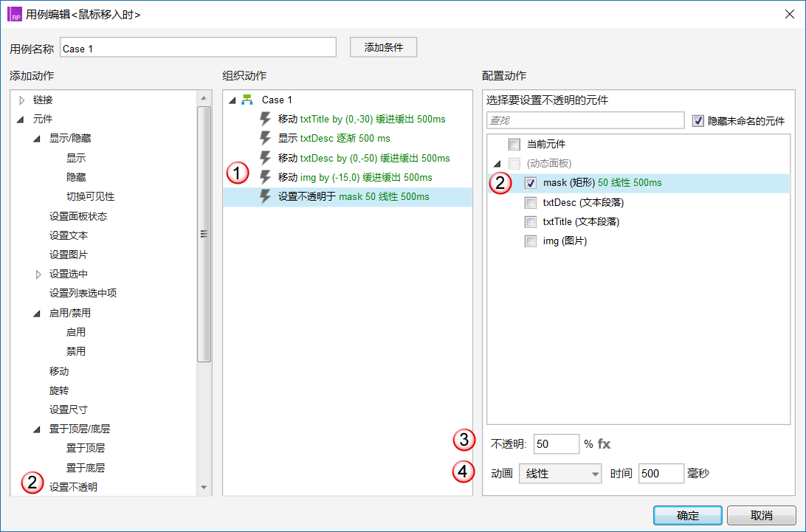Collapse the (动态面板) widget node
Image resolution: width=806 pixels, height=532 pixels.
[x=497, y=164]
